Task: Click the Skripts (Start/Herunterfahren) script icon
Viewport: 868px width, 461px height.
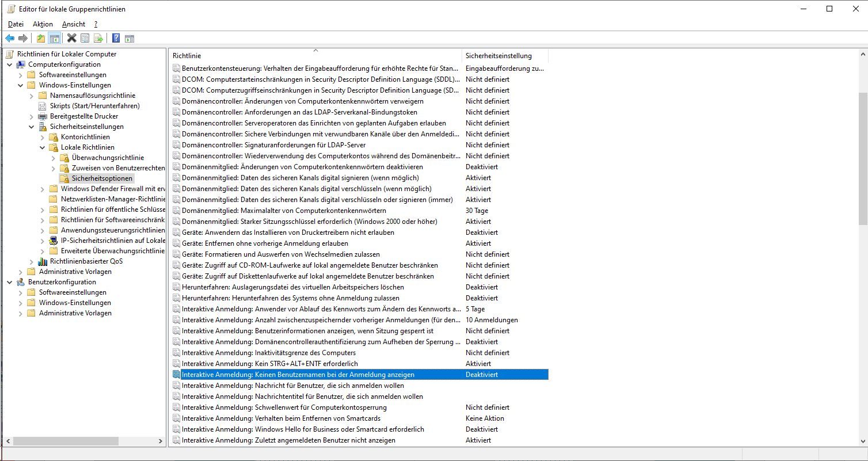Action: coord(43,106)
